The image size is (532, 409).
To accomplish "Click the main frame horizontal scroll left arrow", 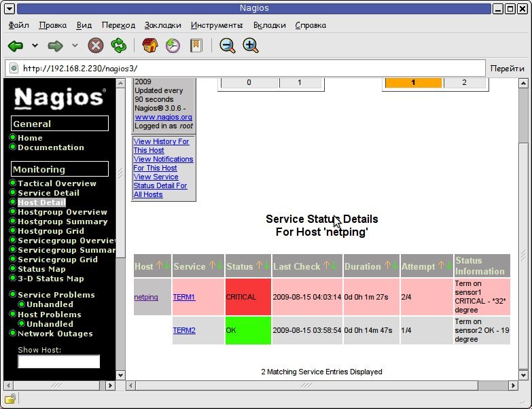I will click(x=131, y=386).
